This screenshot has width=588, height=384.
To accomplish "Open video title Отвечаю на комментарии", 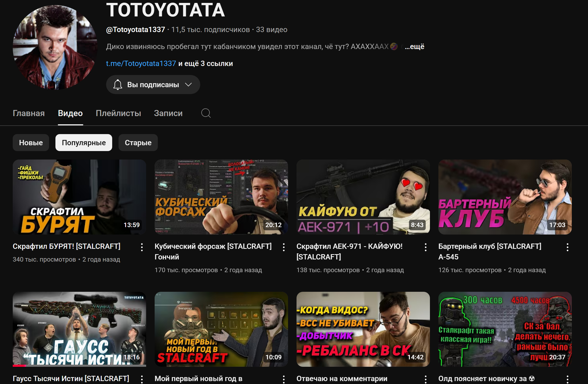I will (342, 379).
